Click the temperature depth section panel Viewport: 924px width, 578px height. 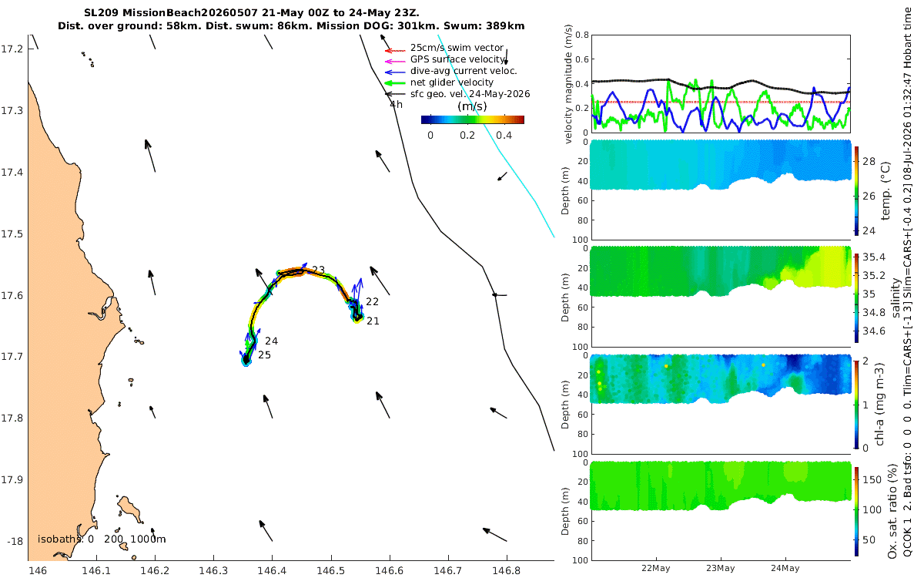pyautogui.click(x=721, y=189)
